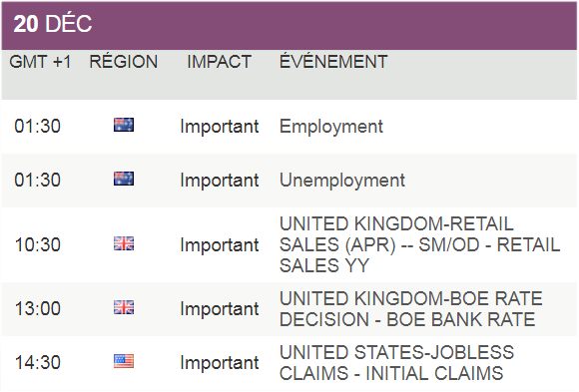Open the United Kingdom Retail Sales event
This screenshot has height=392, width=579.
(x=420, y=244)
